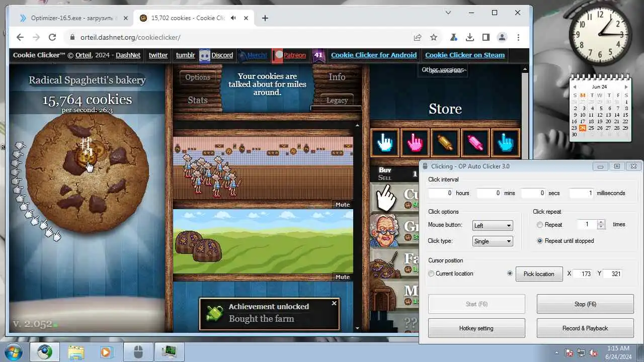Viewport: 644px width, 362px height.
Task: Purchase a Grandma building in the store
Action: pos(395,230)
